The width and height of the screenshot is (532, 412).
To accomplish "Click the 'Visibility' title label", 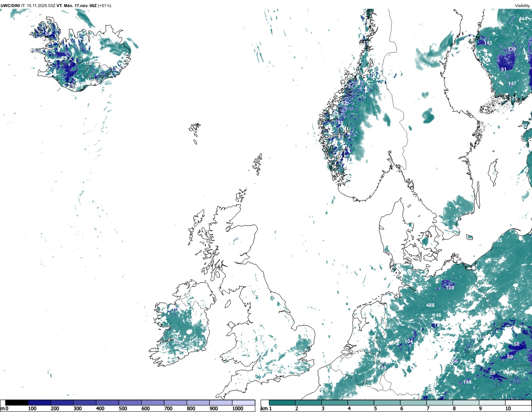I will coord(522,6).
